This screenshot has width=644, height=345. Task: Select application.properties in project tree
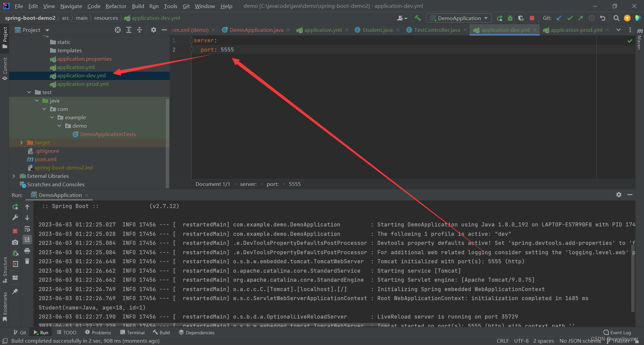84,59
